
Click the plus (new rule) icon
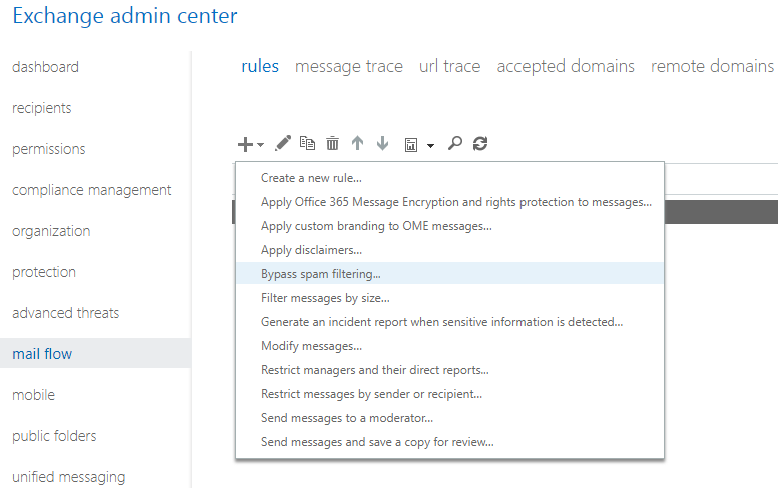(245, 144)
